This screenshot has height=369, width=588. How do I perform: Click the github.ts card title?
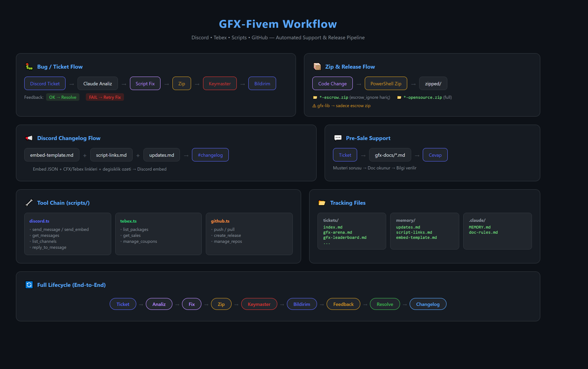click(220, 221)
